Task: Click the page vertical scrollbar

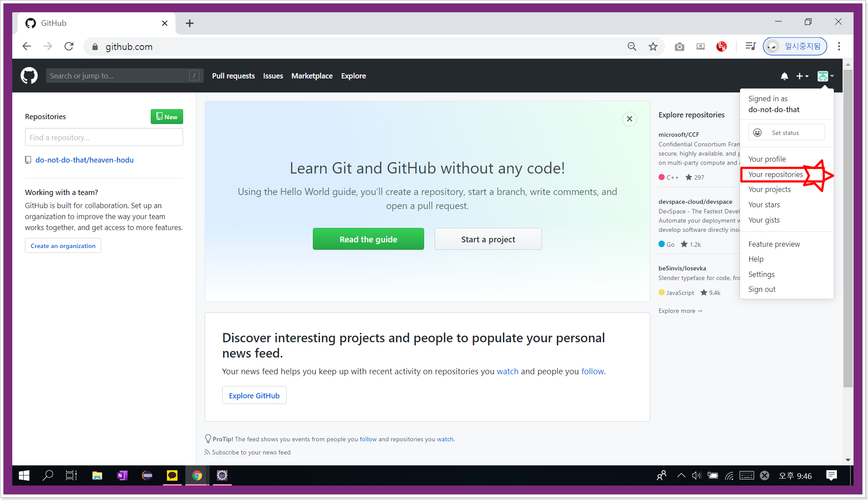Action: point(847,228)
